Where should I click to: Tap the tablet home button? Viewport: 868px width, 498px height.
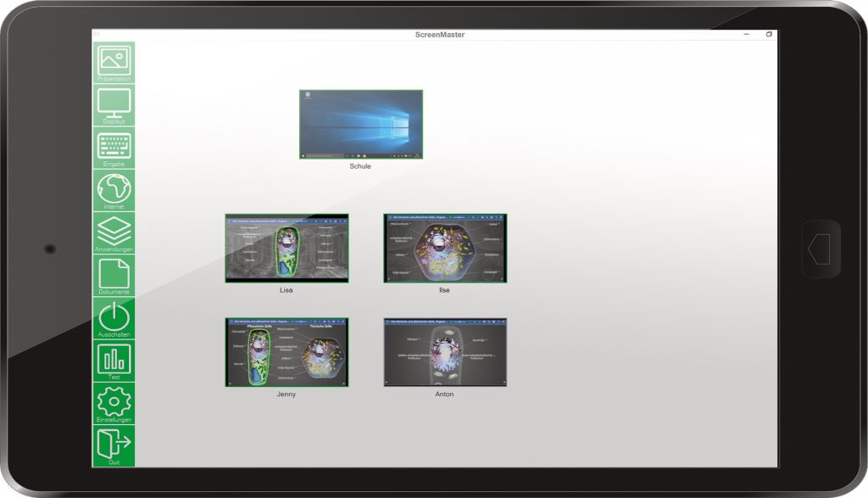(x=821, y=249)
